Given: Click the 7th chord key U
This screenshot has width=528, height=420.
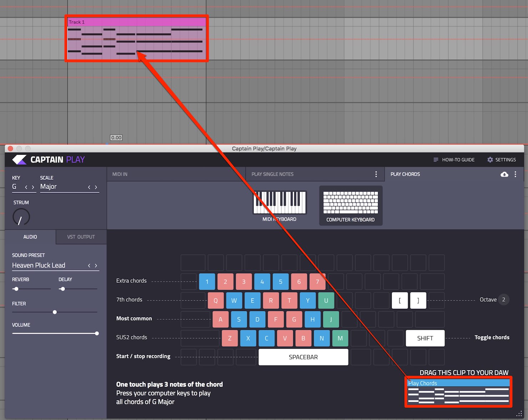Looking at the screenshot, I should point(326,301).
